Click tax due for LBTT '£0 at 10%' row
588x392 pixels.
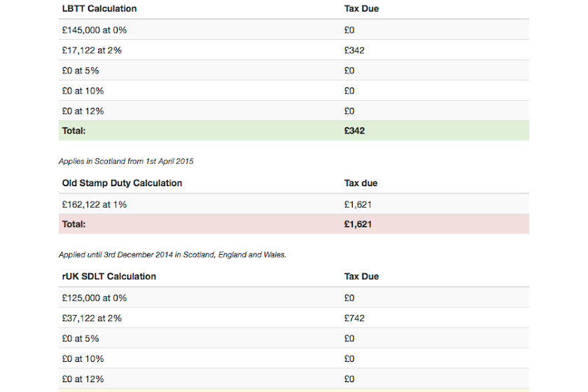(x=349, y=91)
